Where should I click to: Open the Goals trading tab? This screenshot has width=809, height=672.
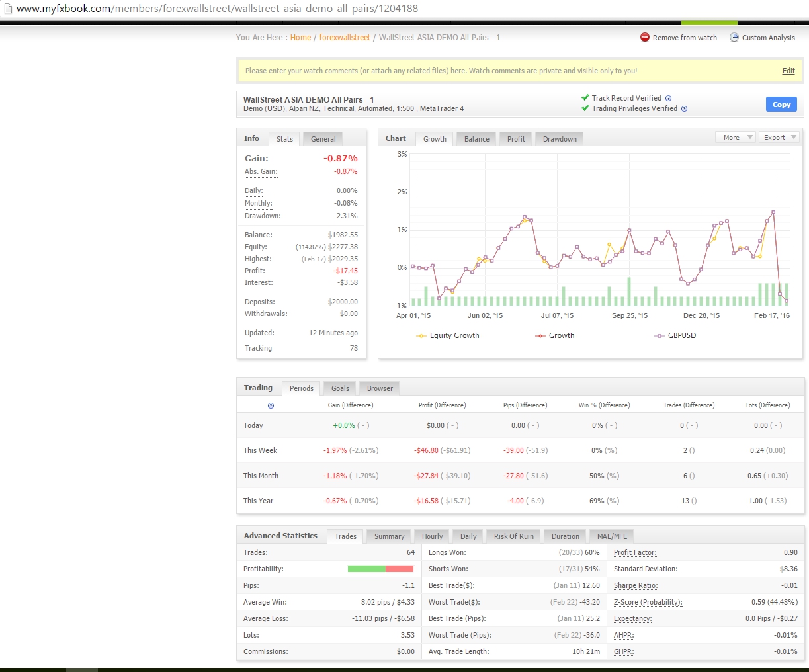pos(340,388)
